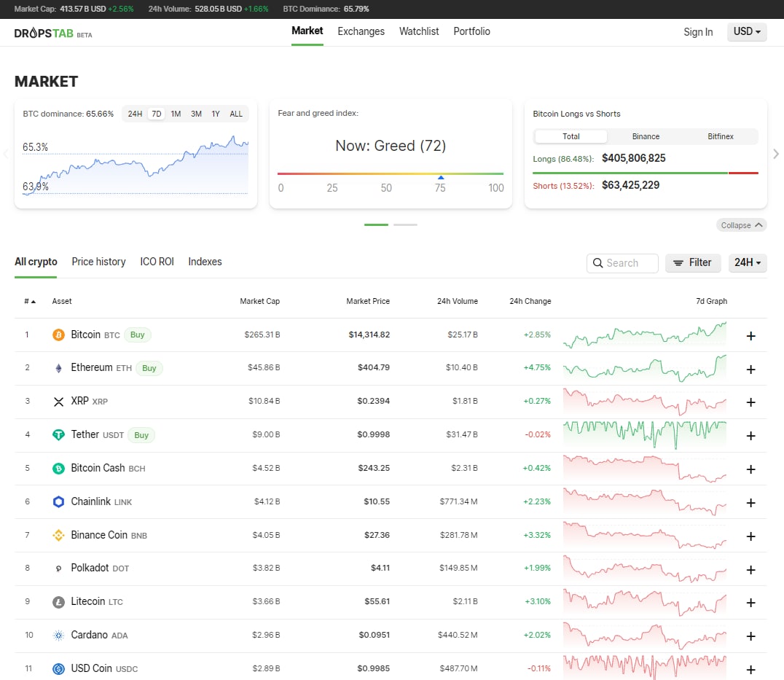Open the Watchlist navigation tab

tap(419, 31)
